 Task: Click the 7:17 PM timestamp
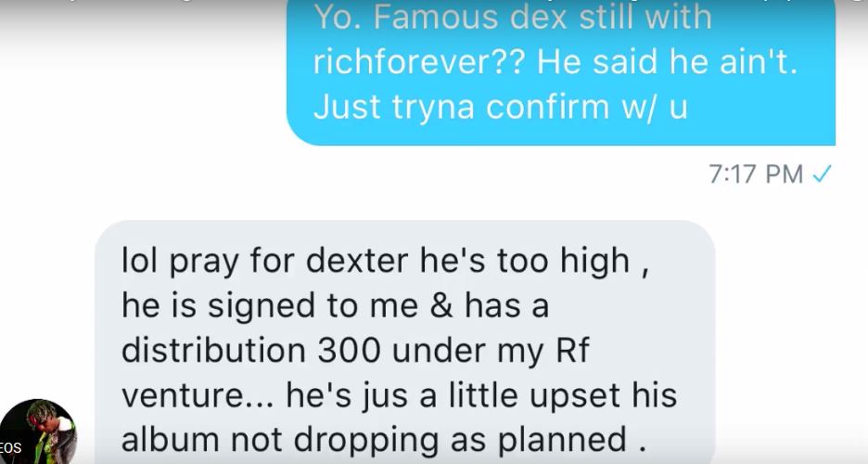pos(756,174)
